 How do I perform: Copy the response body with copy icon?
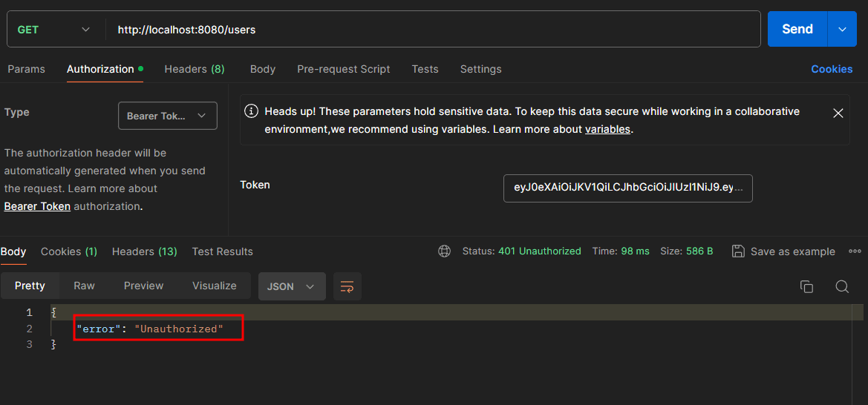806,287
